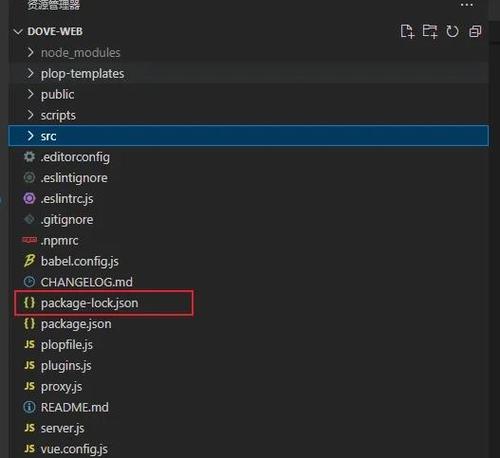Viewport: 500px width, 458px height.
Task: Click the gear icon beside .editorconfig
Action: 29,157
